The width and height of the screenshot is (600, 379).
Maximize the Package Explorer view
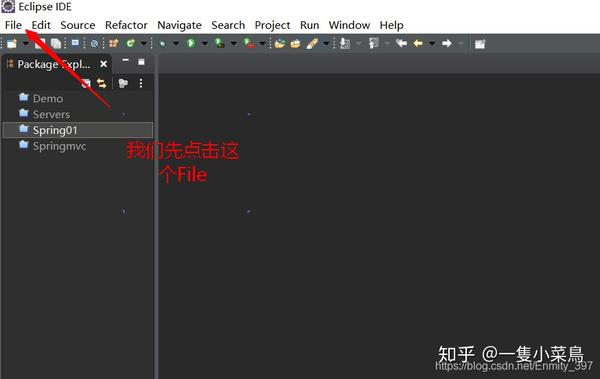[141, 62]
